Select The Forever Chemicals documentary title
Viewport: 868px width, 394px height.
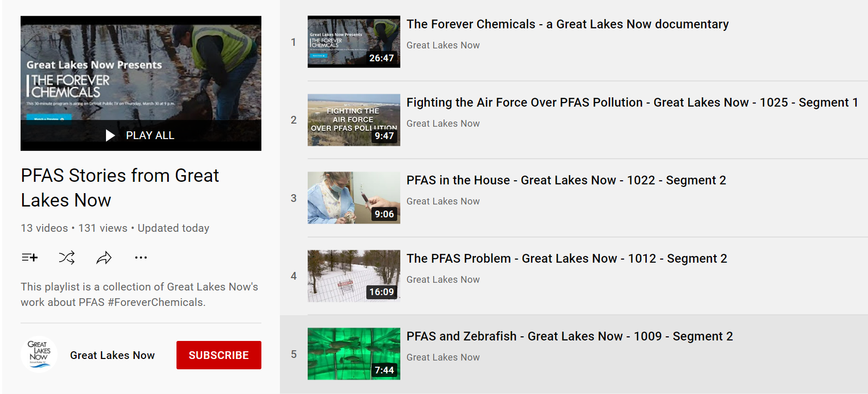pos(568,24)
